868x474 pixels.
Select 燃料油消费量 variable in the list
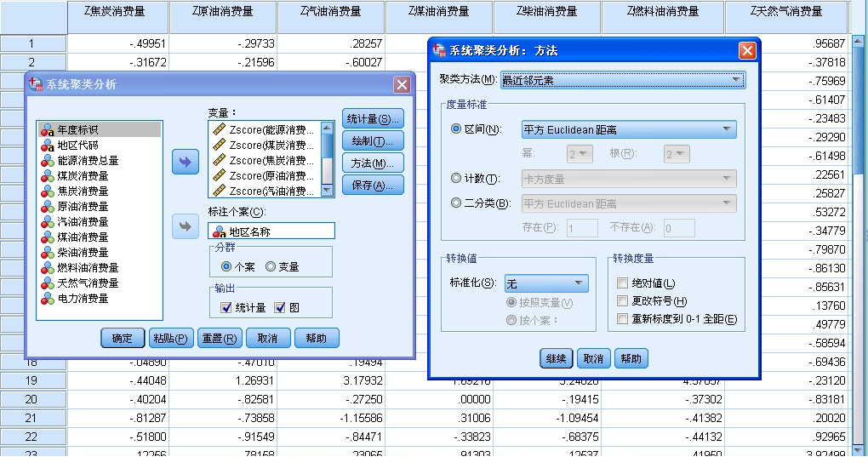tap(100, 267)
